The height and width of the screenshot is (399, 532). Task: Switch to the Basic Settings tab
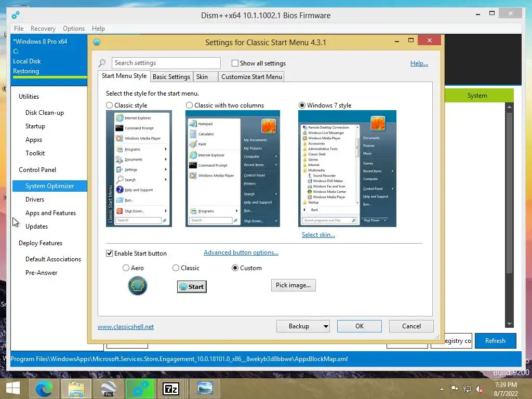[171, 77]
